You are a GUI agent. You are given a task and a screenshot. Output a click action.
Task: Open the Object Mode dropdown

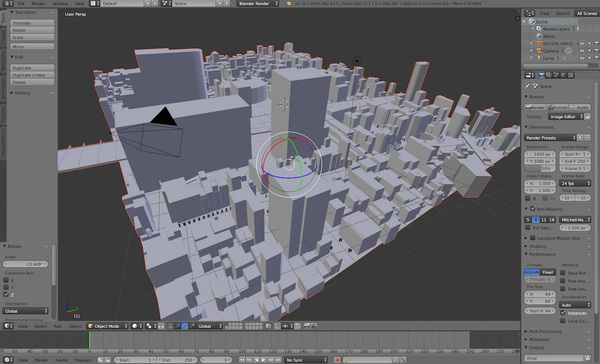pos(108,326)
